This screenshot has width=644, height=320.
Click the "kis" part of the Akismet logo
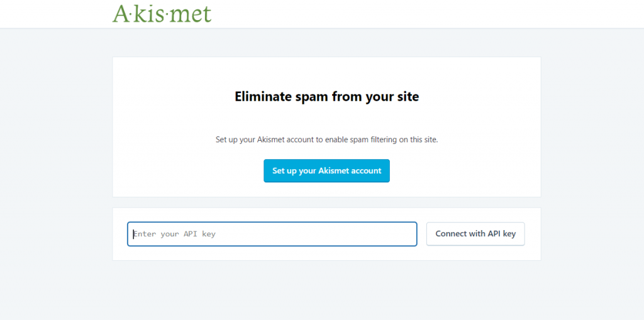(150, 14)
